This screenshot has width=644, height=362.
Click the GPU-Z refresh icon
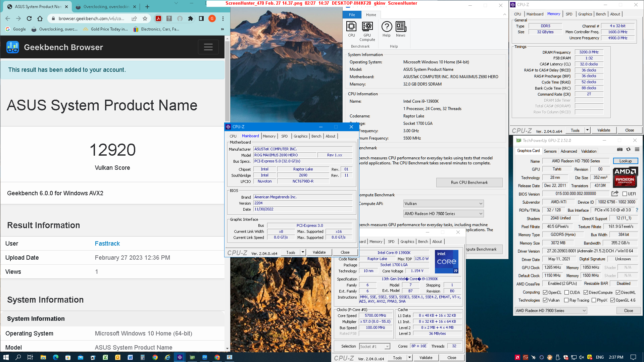628,150
